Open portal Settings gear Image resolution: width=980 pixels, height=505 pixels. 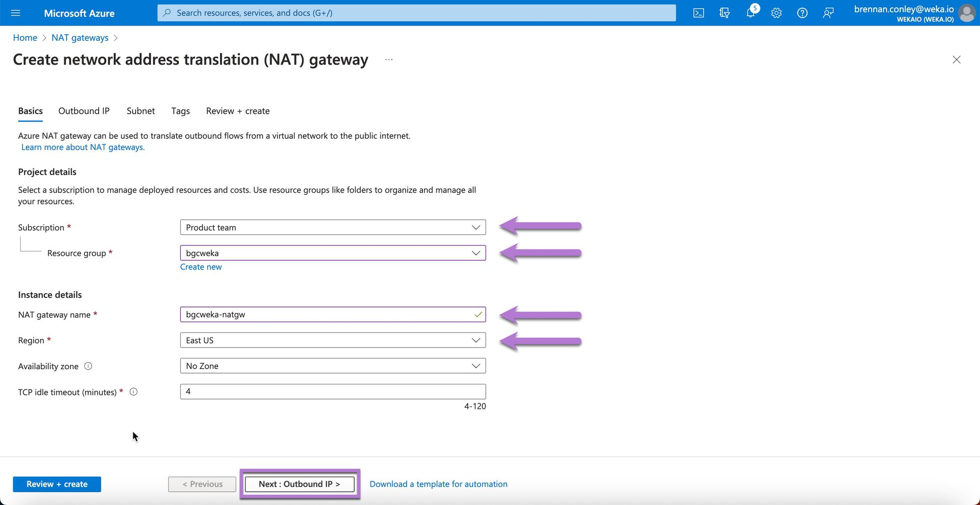[776, 13]
